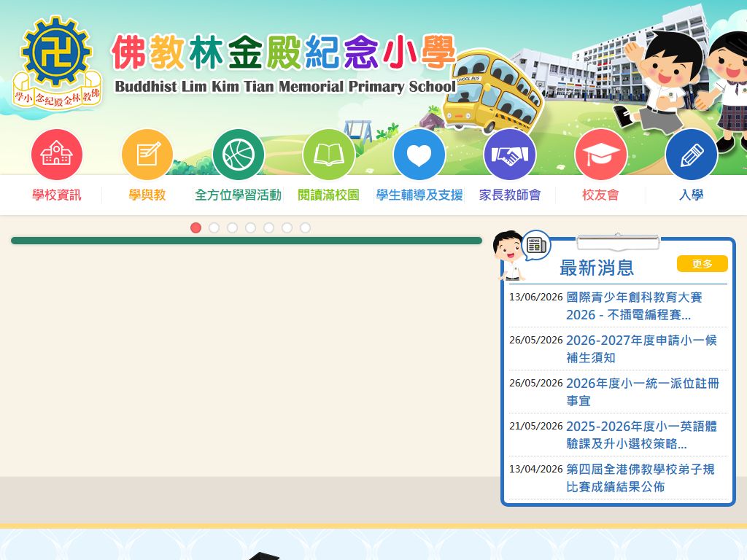Select the second slideshow dot

pos(214,227)
